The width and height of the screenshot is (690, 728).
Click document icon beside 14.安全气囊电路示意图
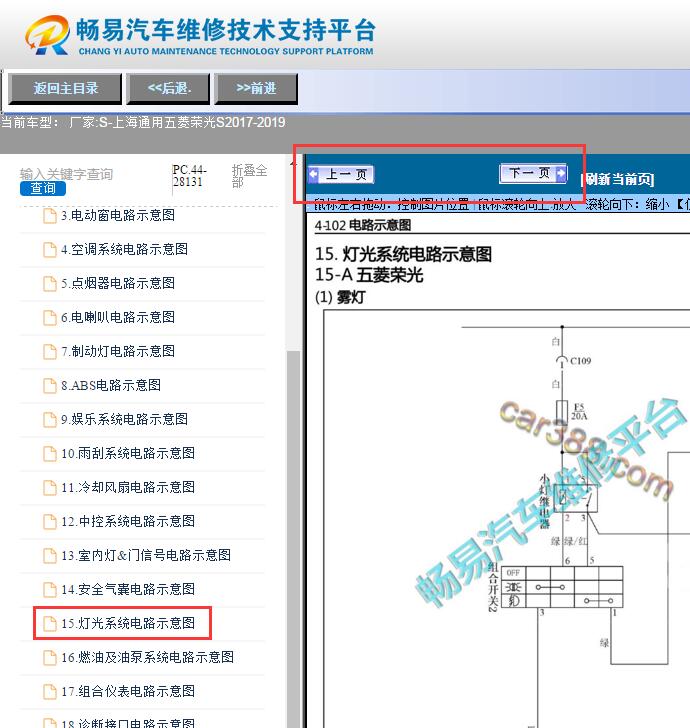click(x=50, y=590)
